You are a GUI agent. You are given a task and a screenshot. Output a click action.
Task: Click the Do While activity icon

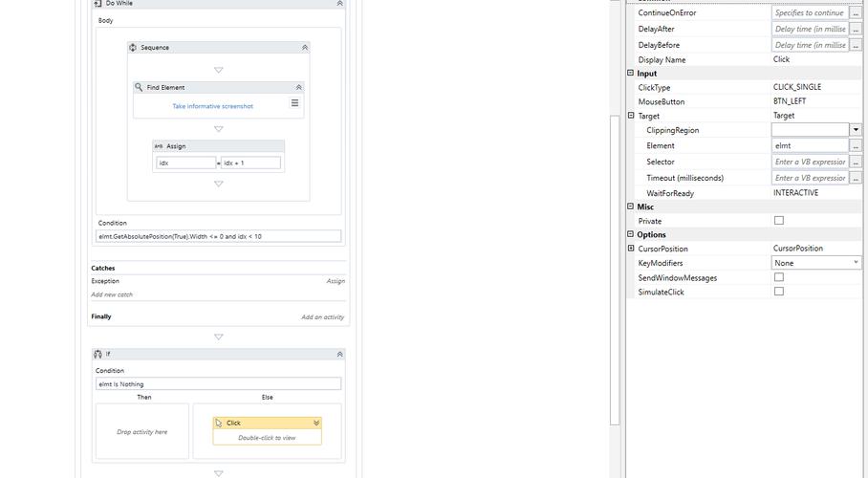98,3
